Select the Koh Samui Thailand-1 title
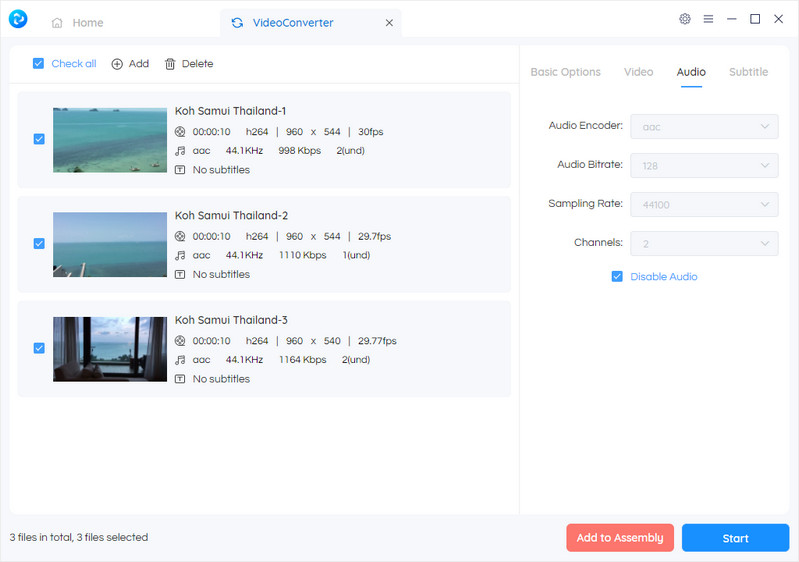This screenshot has height=562, width=799. (x=230, y=111)
